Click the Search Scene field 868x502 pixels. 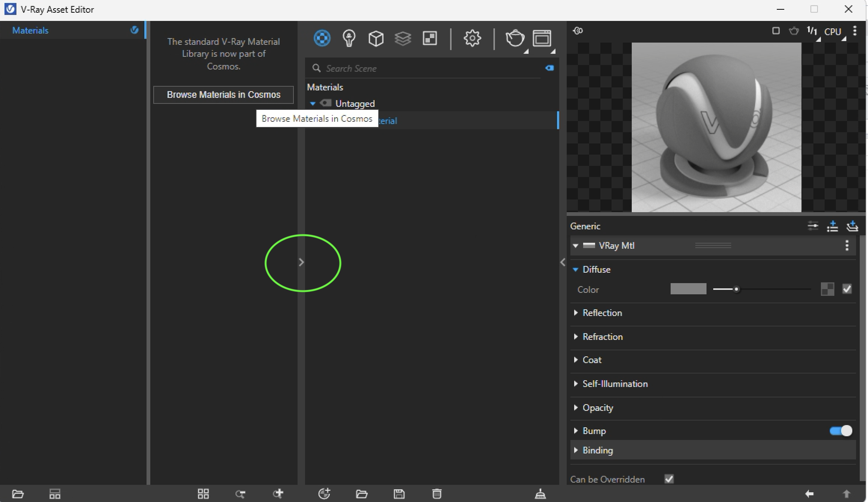[x=426, y=68]
